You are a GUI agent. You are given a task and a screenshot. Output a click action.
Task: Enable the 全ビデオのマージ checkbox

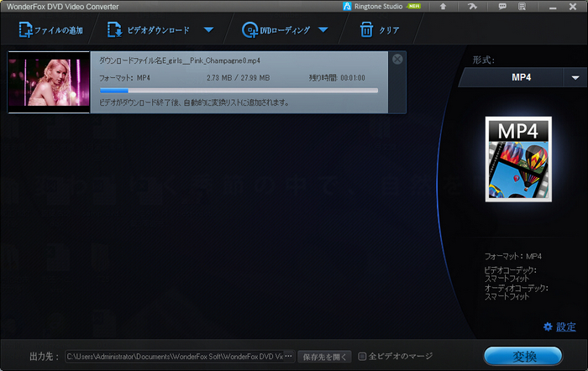tap(362, 356)
